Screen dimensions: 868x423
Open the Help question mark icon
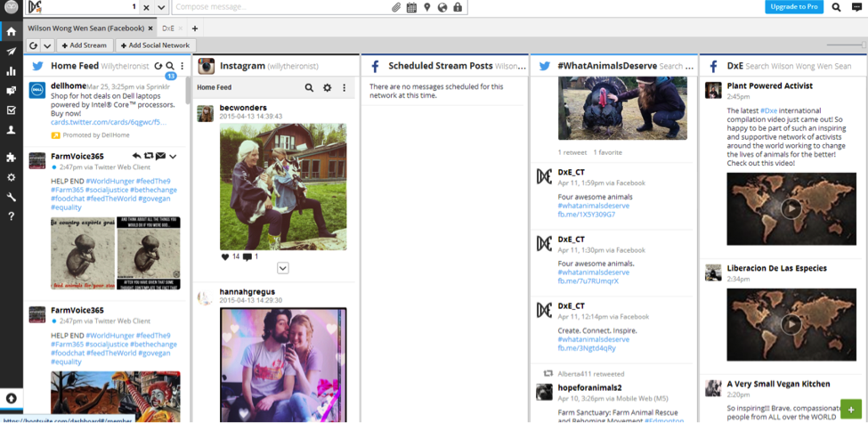pyautogui.click(x=11, y=216)
